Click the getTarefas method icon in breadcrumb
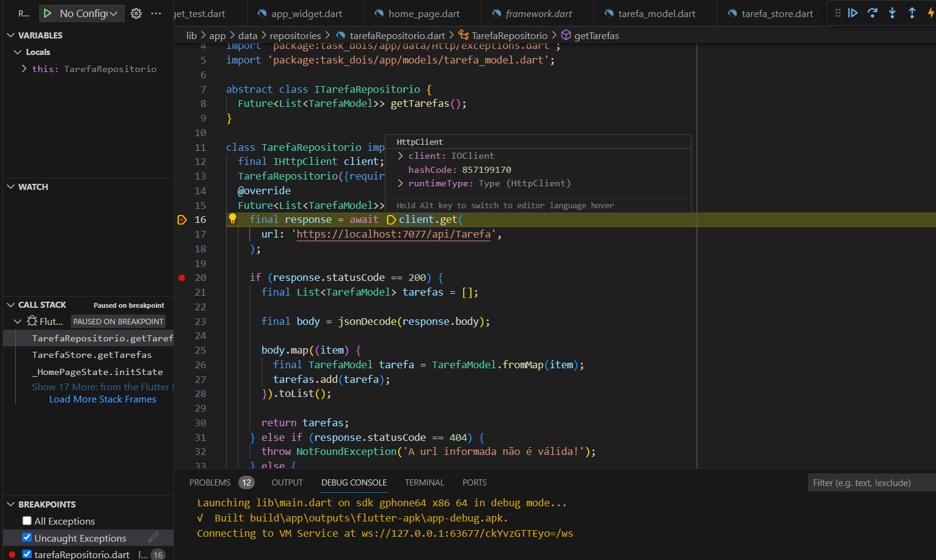936x560 pixels. click(566, 35)
